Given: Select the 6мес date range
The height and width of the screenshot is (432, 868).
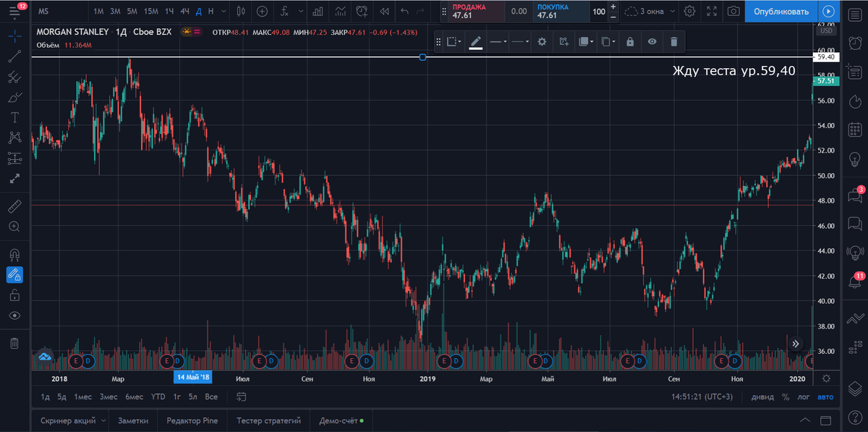Looking at the screenshot, I should (134, 397).
